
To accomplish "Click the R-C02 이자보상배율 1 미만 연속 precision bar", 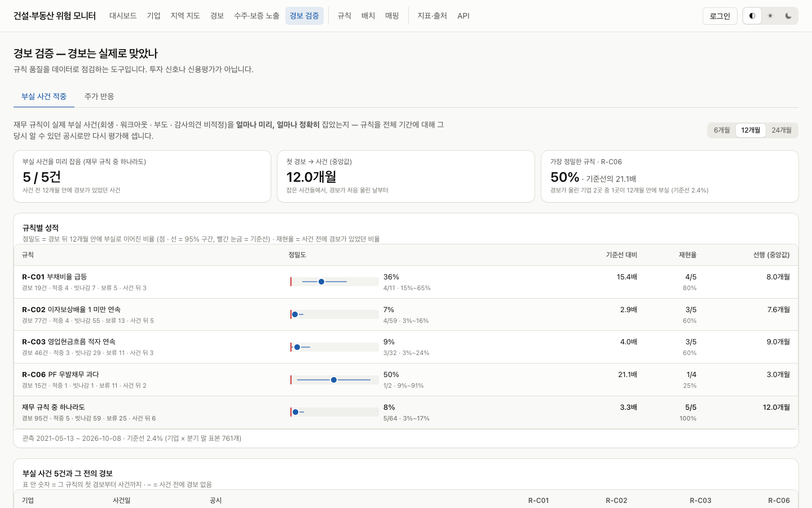I will [334, 314].
